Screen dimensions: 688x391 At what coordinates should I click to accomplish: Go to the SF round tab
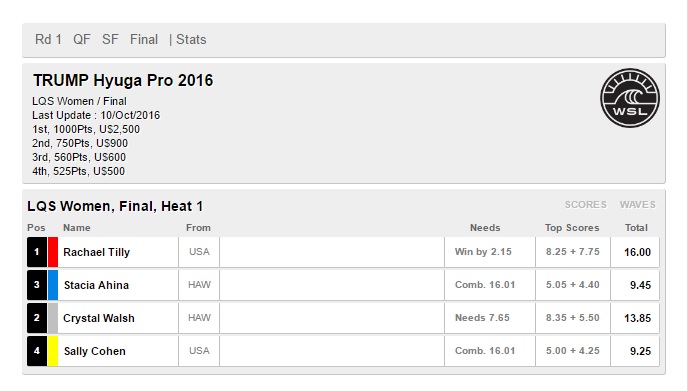pyautogui.click(x=110, y=39)
